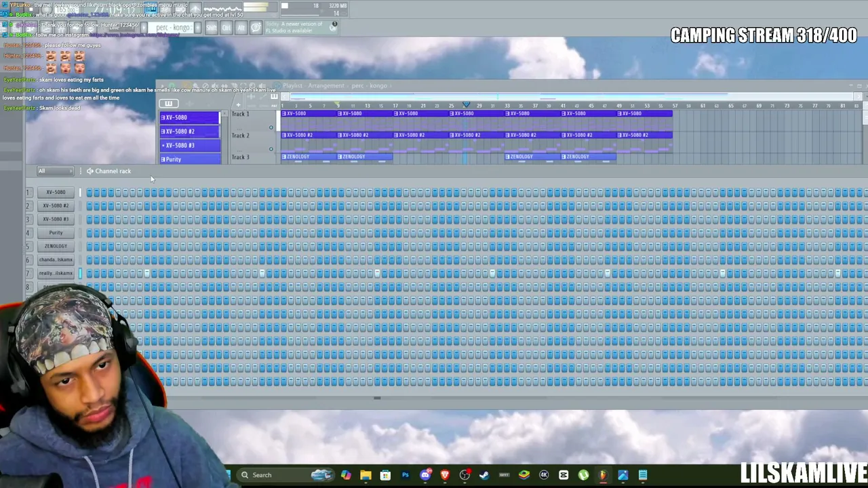Open the XV-5080 #3 channel button

(56, 219)
